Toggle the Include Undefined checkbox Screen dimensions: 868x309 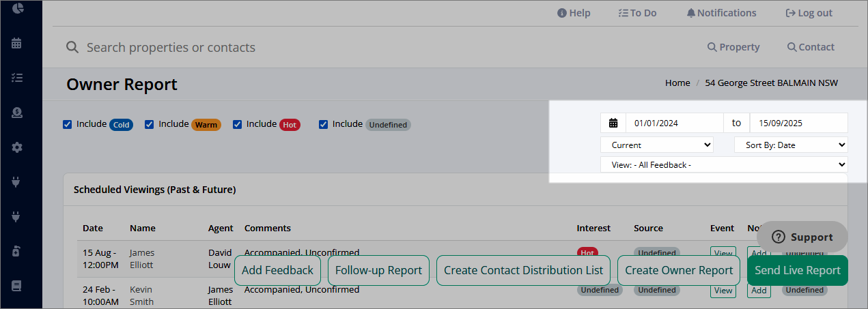coord(323,124)
